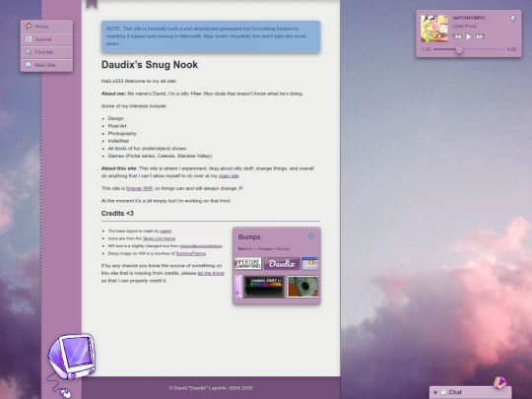Click the pin icon in music player
The image size is (532, 399).
pos(513,19)
